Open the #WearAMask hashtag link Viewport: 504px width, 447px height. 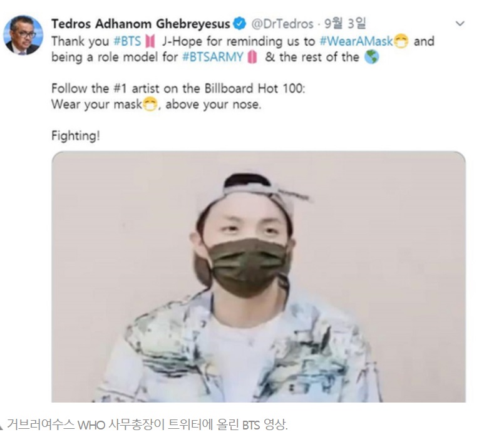356,41
